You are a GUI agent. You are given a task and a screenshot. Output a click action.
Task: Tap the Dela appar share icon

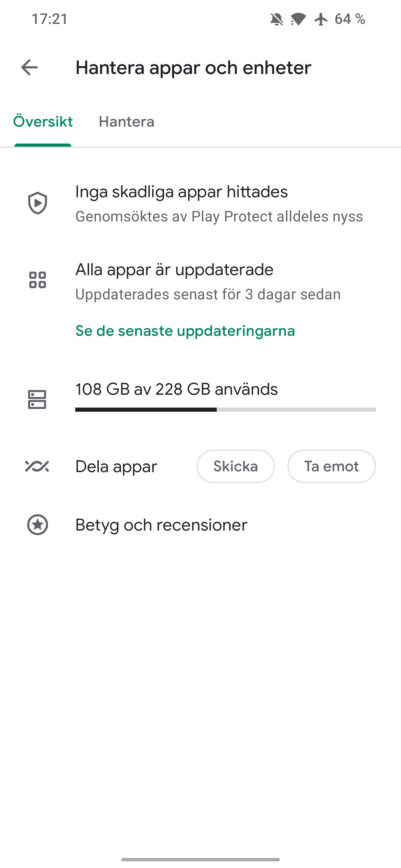(x=37, y=466)
